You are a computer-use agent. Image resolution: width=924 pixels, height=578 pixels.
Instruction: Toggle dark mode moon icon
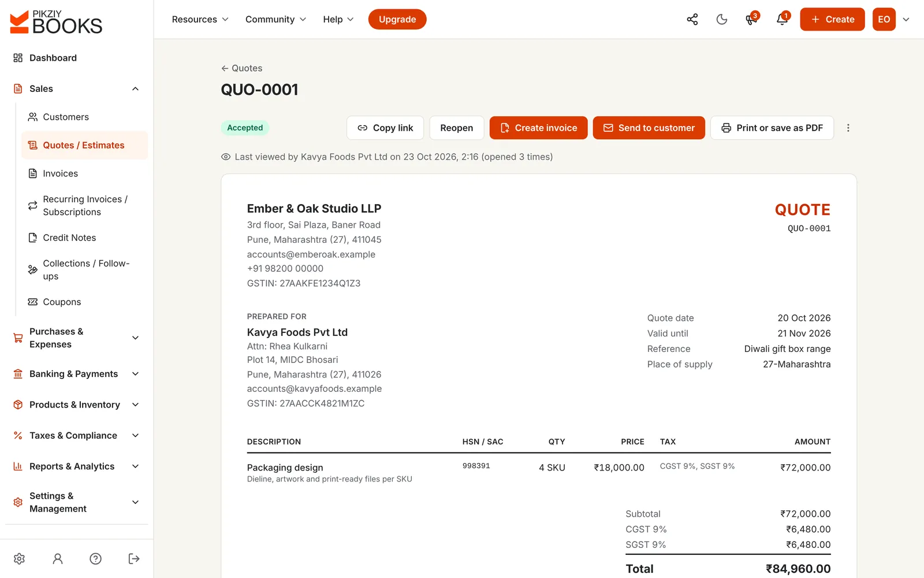tap(722, 20)
